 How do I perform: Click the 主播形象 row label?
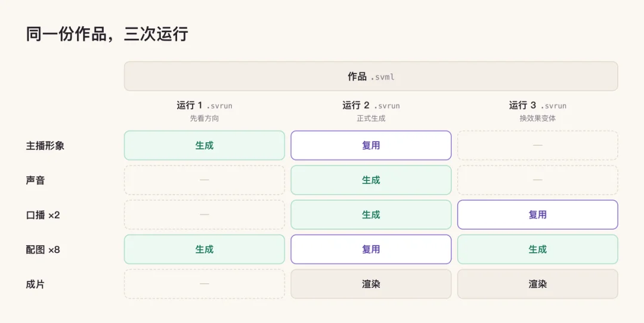tap(45, 146)
